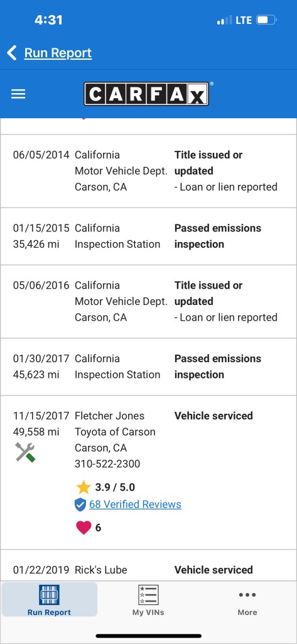Open 68 Verified Reviews link
Viewport: 297px width, 644px height.
click(136, 504)
